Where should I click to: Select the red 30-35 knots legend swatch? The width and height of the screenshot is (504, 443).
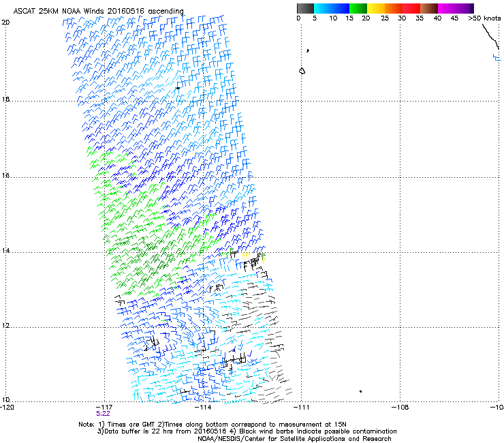[x=411, y=8]
